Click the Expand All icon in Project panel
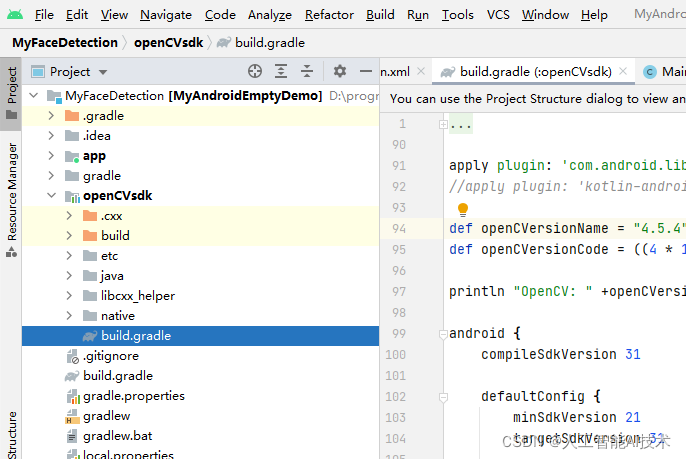The image size is (686, 459). [281, 71]
